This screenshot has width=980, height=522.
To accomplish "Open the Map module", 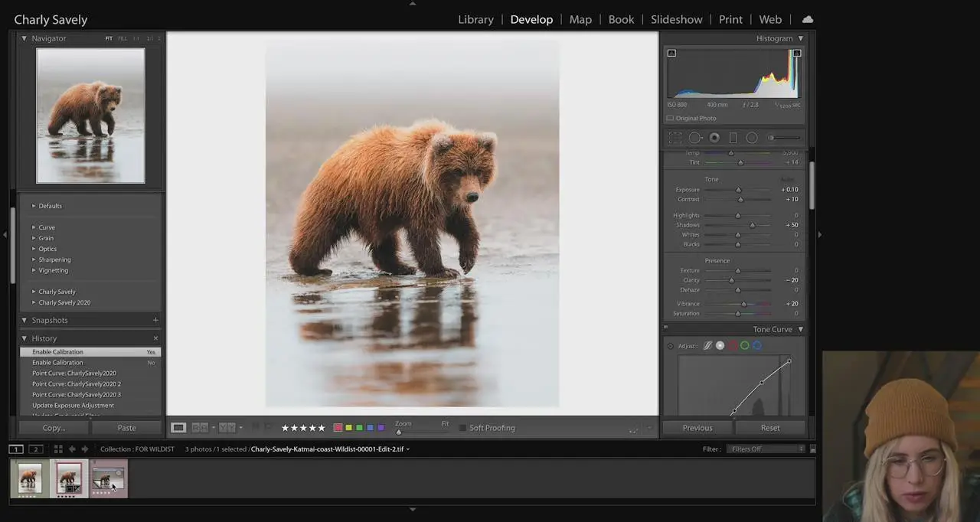I will [580, 19].
